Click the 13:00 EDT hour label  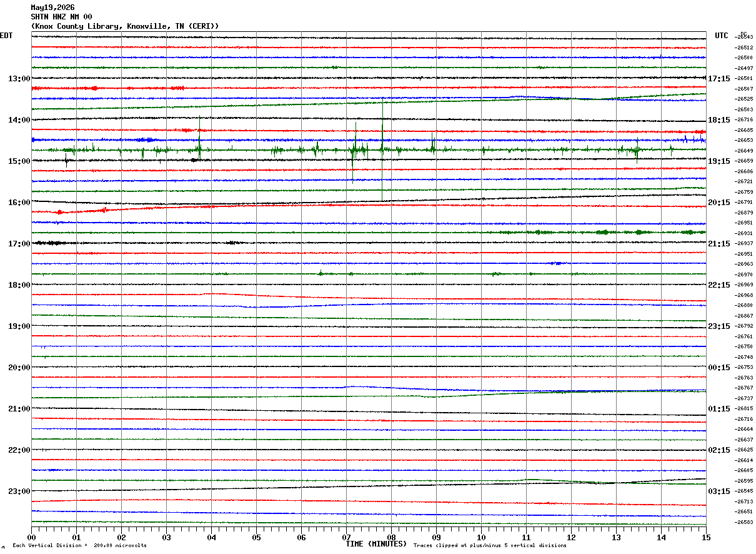coord(19,79)
